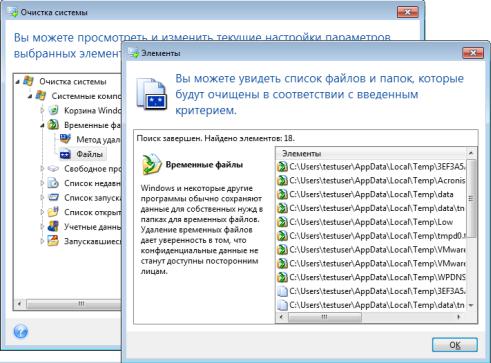Click the list's vertical scrollbar down arrow
The height and width of the screenshot is (363, 491).
point(471,305)
